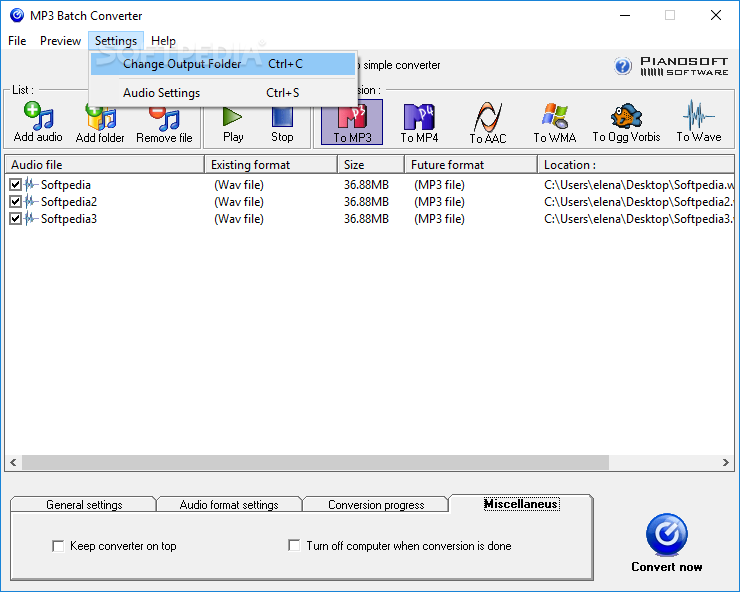Select the To AAC conversion format
The height and width of the screenshot is (592, 740).
point(488,123)
